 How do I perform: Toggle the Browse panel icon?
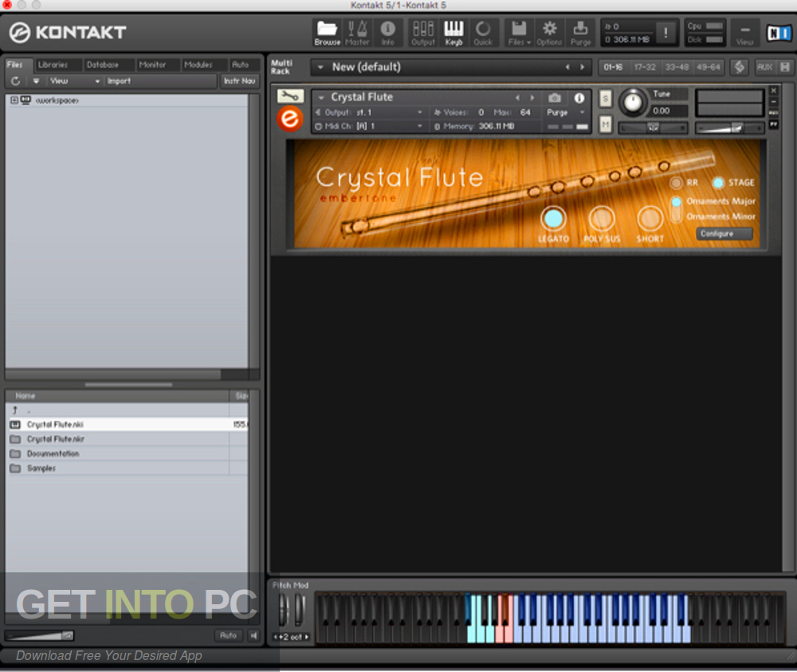pos(327,33)
